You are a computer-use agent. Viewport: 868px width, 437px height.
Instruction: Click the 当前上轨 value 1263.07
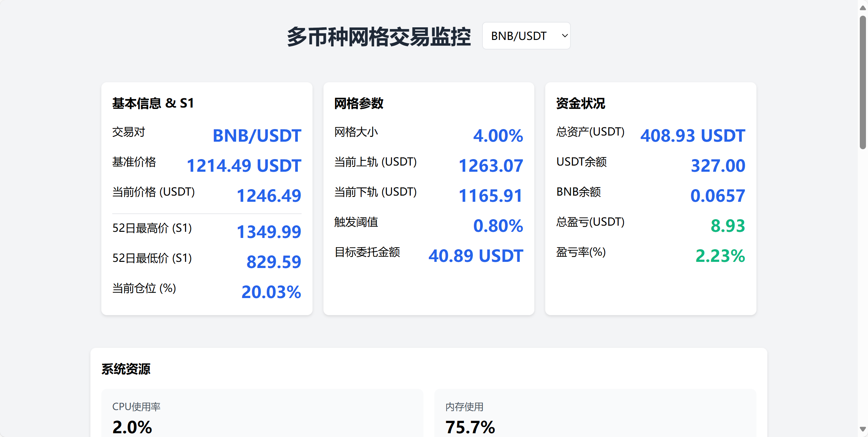(491, 166)
